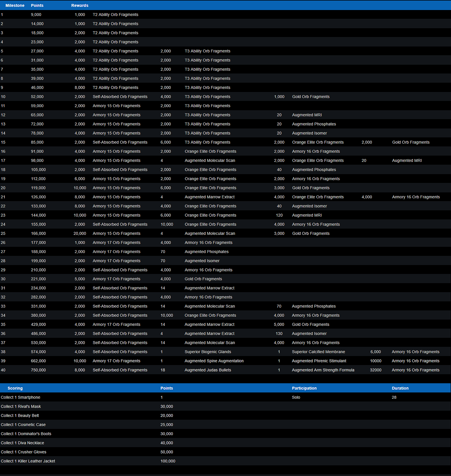Click the Rewards column header
This screenshot has height=476, width=451.
tap(80, 5)
